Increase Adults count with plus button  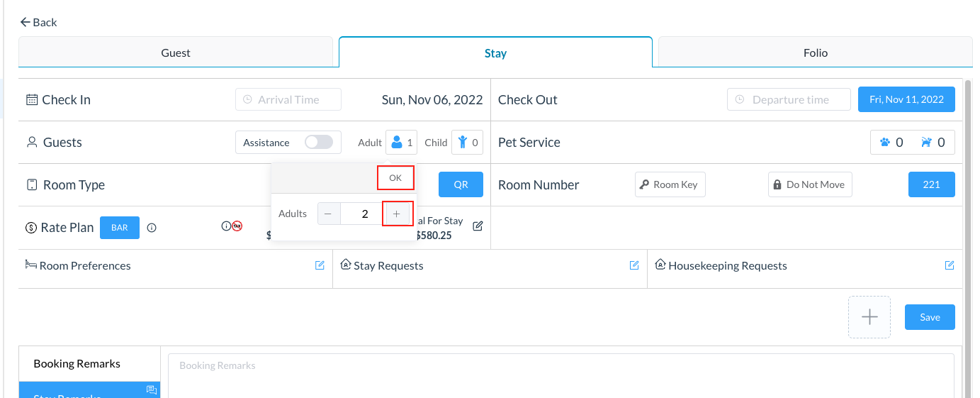click(397, 214)
